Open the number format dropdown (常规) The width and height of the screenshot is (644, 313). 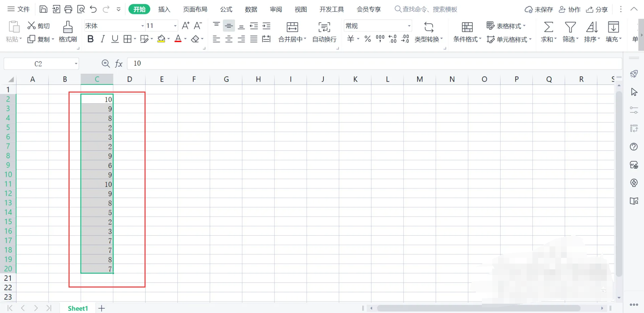(x=409, y=26)
